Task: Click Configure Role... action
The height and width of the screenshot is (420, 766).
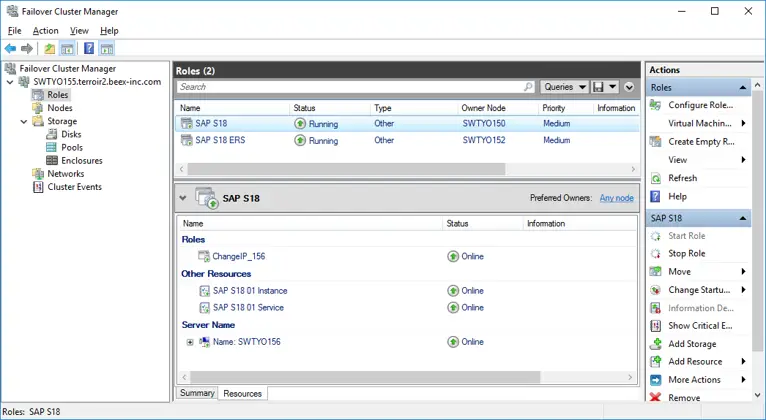Action: tap(701, 105)
